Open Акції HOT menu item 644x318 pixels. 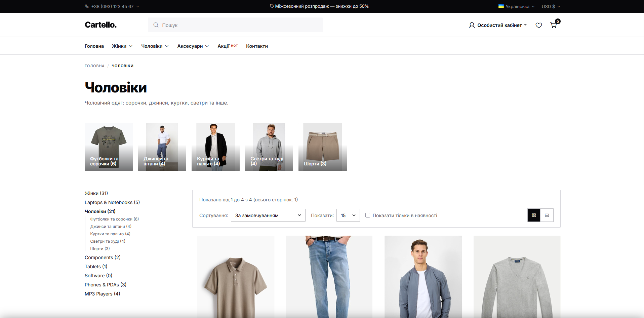click(228, 46)
